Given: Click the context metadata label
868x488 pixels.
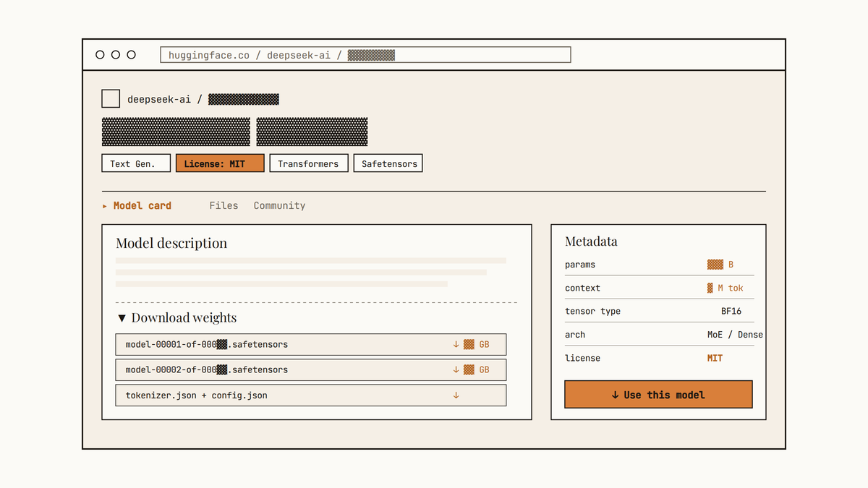Looking at the screenshot, I should click(x=582, y=288).
